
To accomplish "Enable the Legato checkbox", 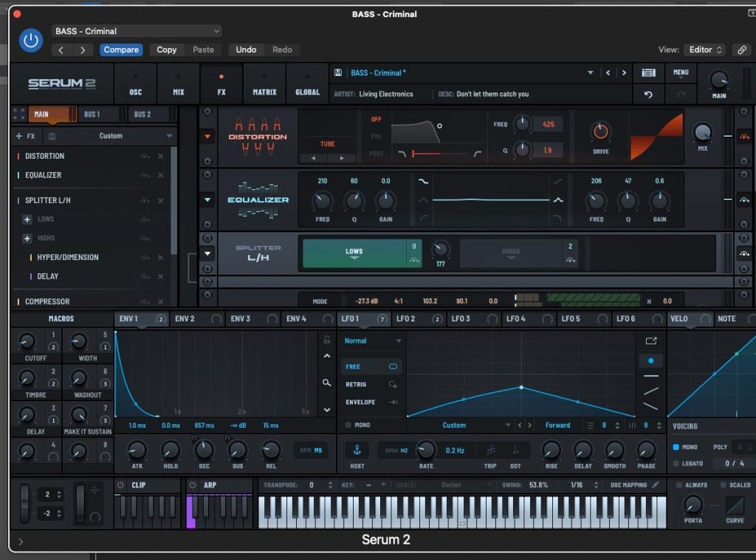I will click(x=676, y=463).
